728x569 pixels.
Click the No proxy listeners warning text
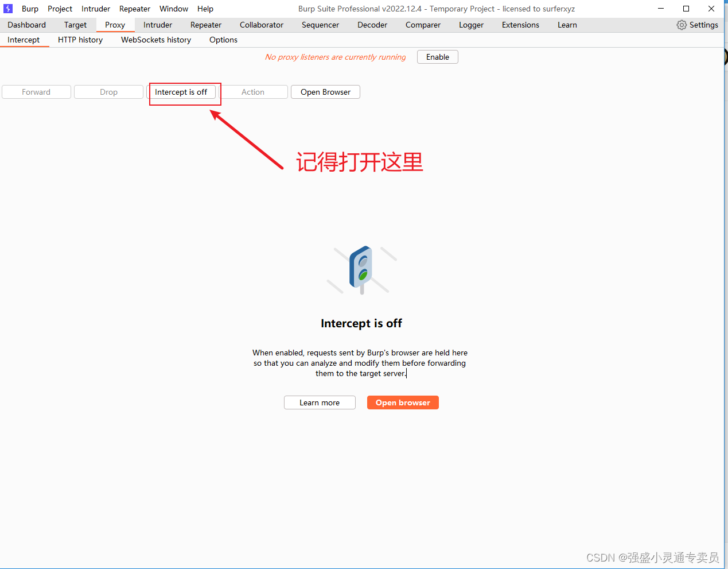point(335,57)
